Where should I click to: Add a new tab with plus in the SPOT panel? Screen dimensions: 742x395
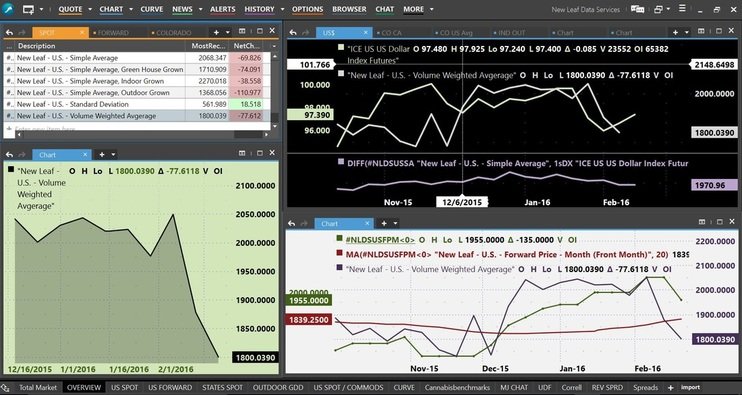tap(216, 32)
